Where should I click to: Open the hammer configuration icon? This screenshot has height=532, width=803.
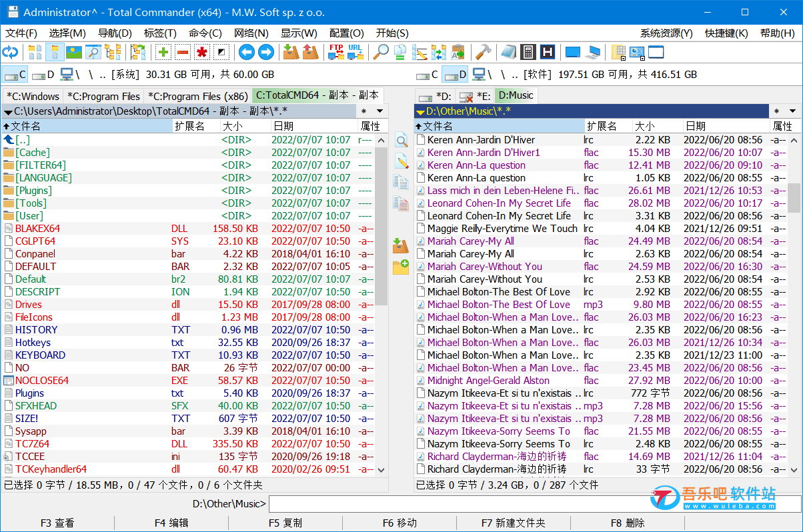click(x=483, y=52)
